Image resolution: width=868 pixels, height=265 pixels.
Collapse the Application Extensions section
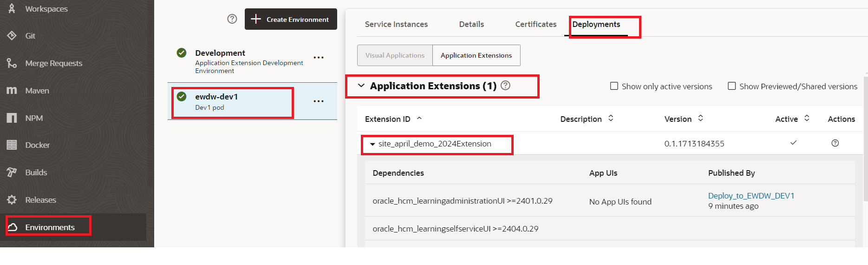[361, 86]
